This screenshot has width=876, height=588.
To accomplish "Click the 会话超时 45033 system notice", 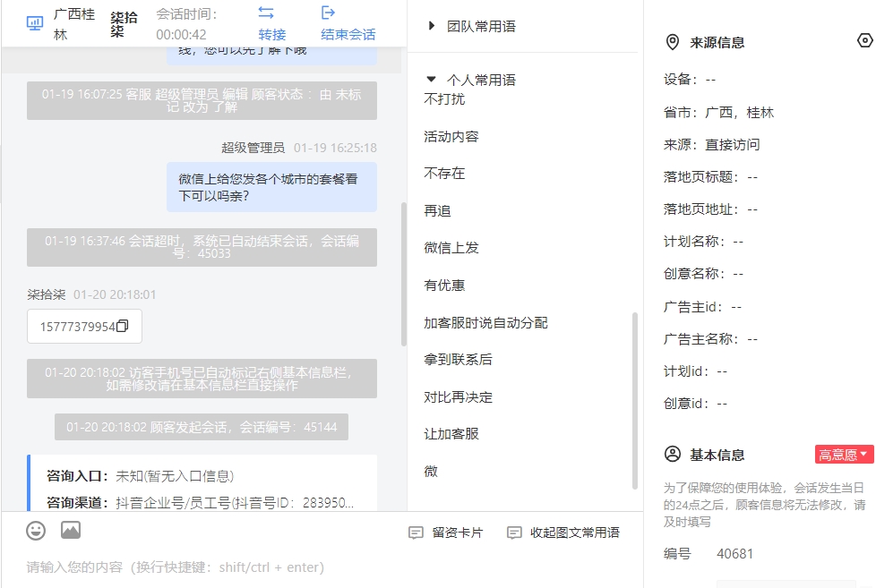I will pyautogui.click(x=202, y=247).
